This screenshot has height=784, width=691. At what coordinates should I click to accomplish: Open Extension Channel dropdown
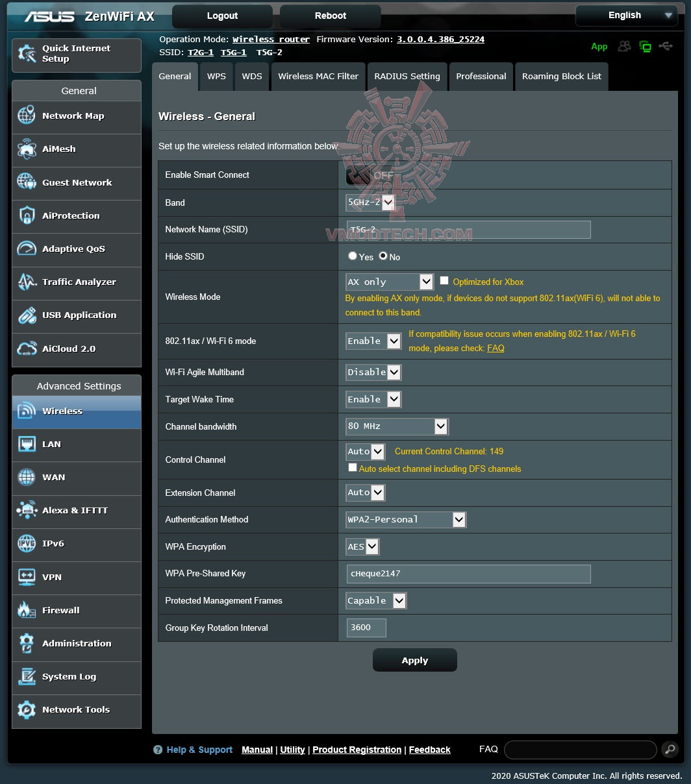click(x=366, y=493)
